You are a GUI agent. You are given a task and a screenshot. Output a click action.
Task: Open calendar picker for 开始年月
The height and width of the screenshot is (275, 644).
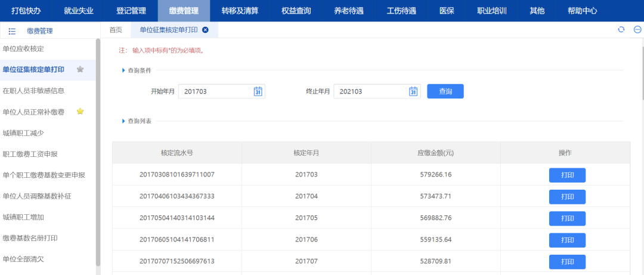(258, 91)
